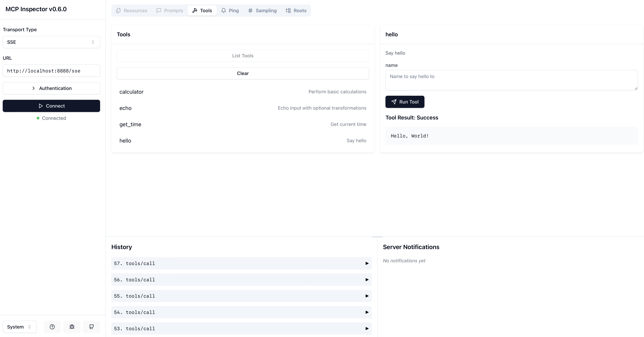Screen dimensions: 644x337
Task: Open the help icon in sidebar footer
Action: (52, 327)
